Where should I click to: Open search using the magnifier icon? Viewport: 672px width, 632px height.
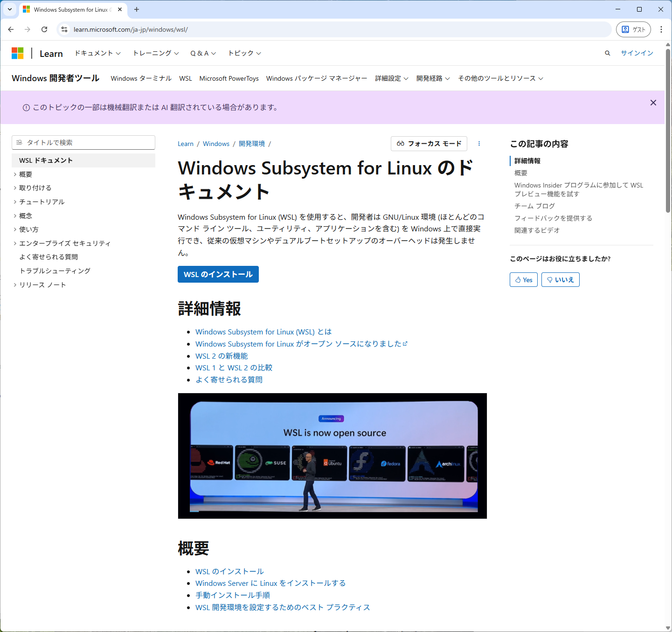[x=607, y=53]
